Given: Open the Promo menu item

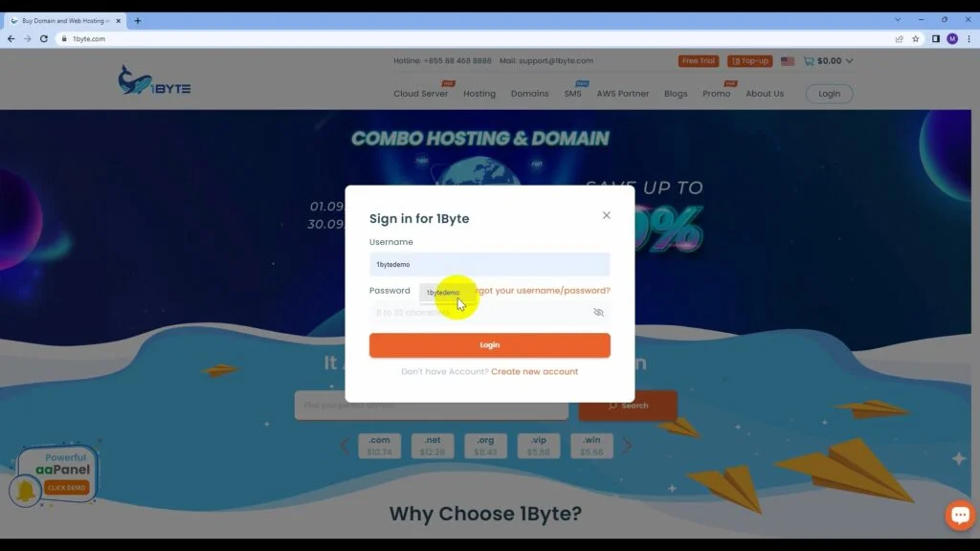Looking at the screenshot, I should click(716, 94).
